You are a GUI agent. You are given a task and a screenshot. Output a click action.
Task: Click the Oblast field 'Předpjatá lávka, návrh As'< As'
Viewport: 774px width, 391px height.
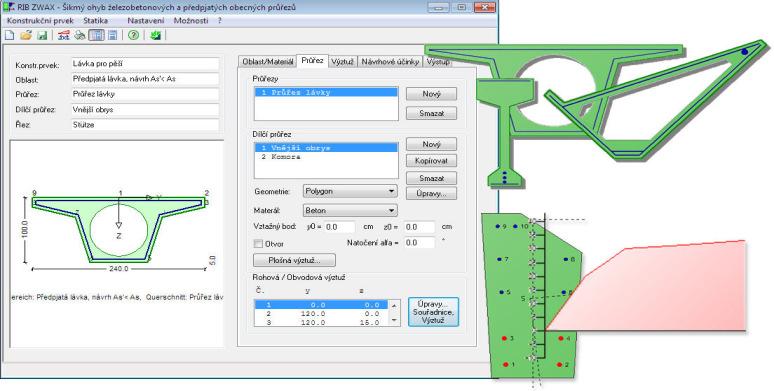pos(145,79)
